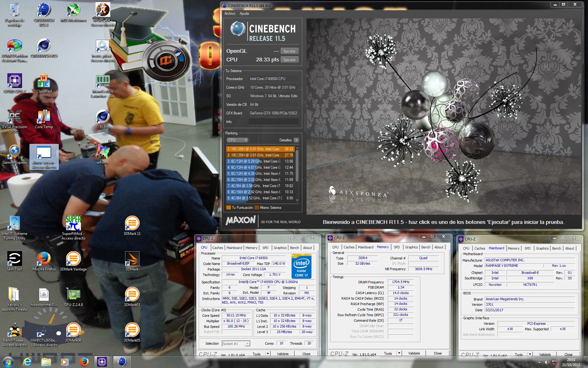Launch CINEBENCH R11.5 desktop shortcut

[44, 14]
